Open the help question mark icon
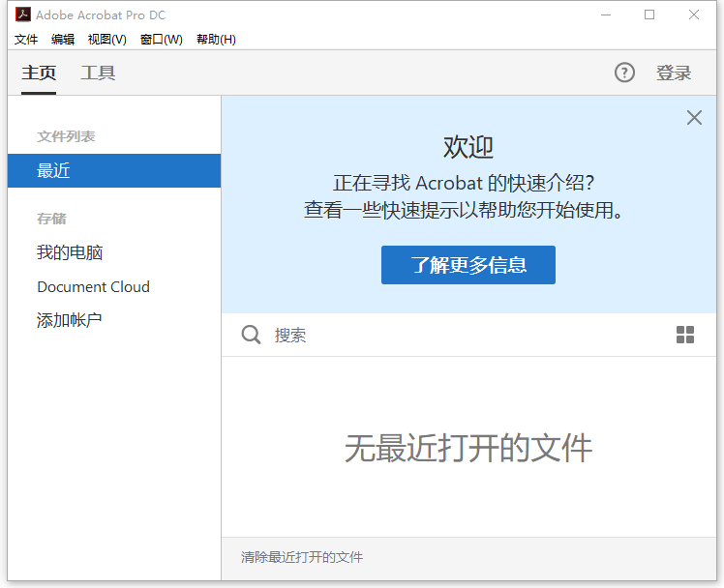The height and width of the screenshot is (588, 724). click(624, 73)
